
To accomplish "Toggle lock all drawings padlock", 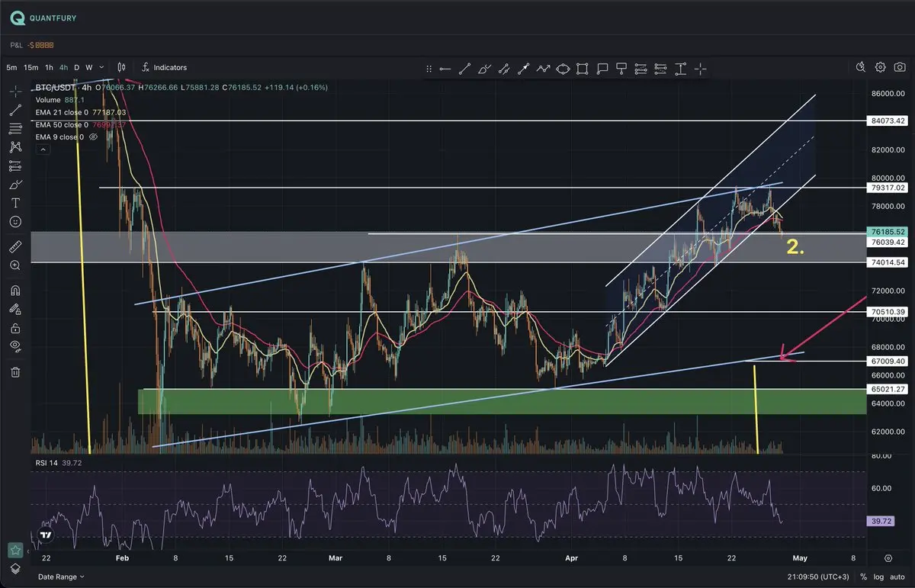I will pos(15,329).
